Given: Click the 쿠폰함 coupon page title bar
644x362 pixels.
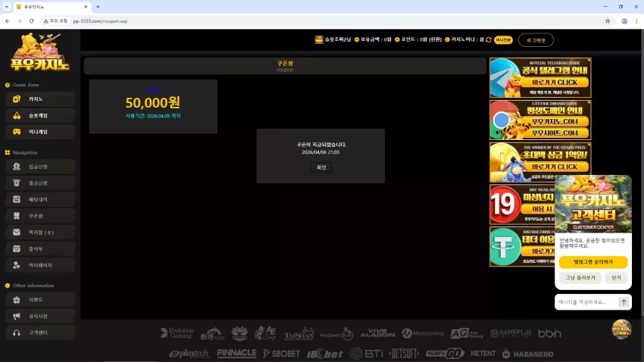Looking at the screenshot, I should point(285,66).
